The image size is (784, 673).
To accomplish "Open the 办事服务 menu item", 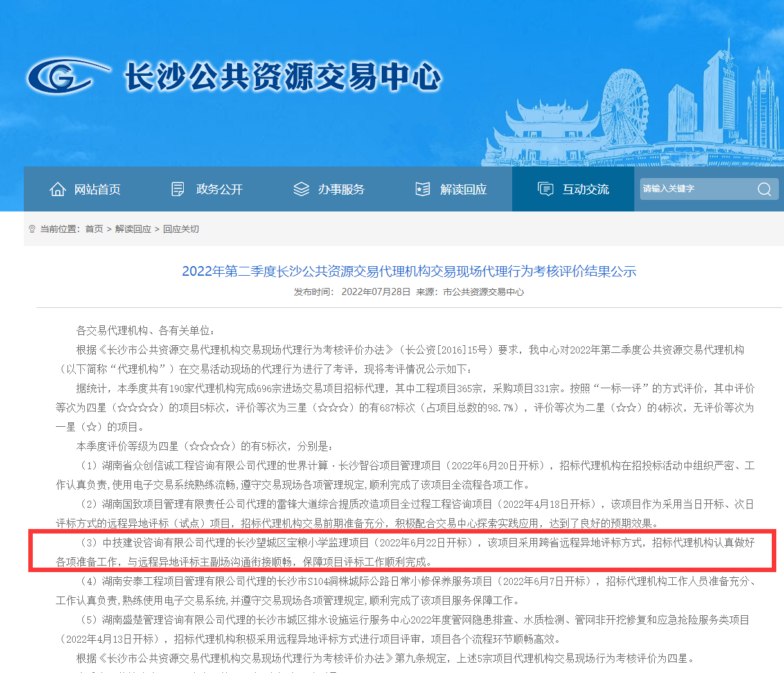I will point(329,189).
